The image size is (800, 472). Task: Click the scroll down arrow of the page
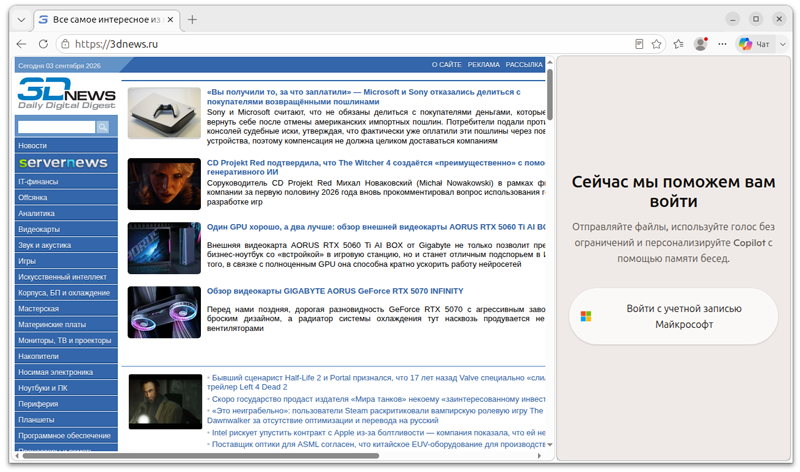click(x=550, y=444)
